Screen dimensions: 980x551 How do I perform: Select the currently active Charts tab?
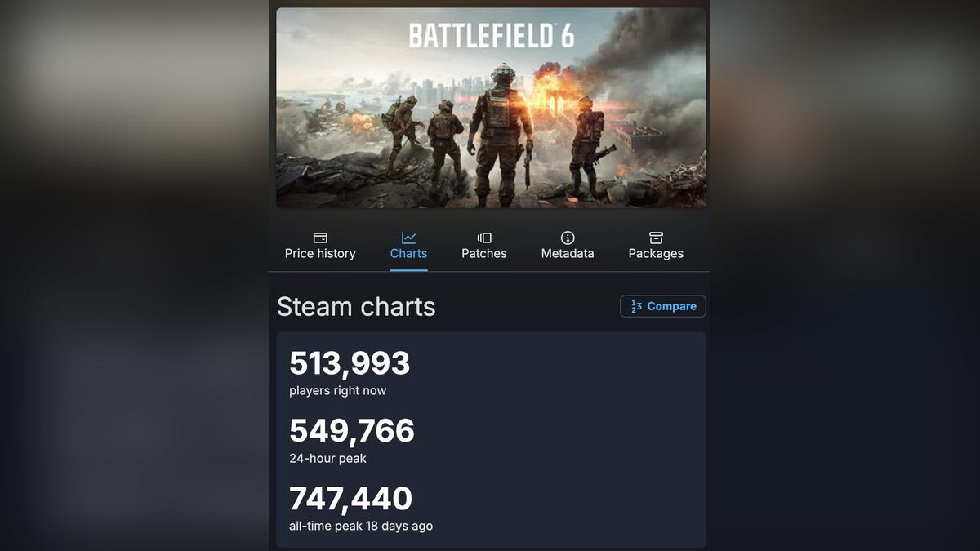(408, 245)
